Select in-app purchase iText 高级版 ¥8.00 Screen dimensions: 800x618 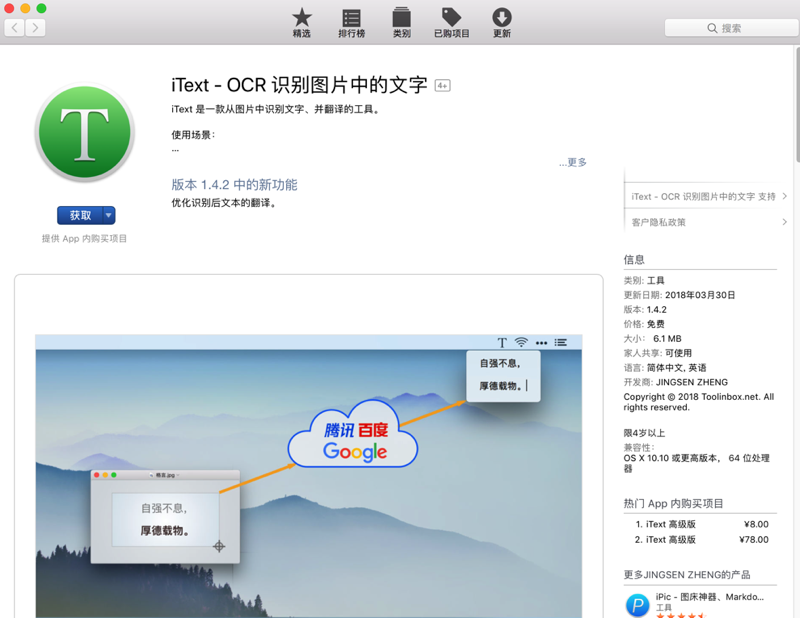coord(702,524)
